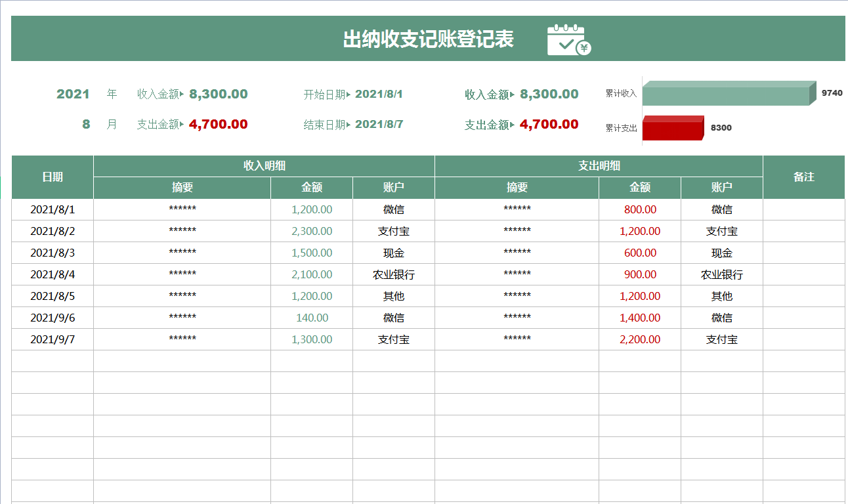Screen dimensions: 848x504
Task: Select expense account 农业银行 in 2021/8/4 row
Action: pos(722,274)
